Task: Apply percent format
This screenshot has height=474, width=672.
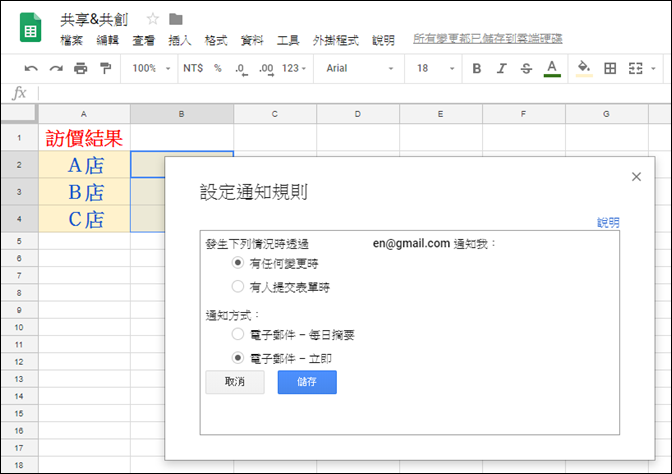Action: click(218, 68)
